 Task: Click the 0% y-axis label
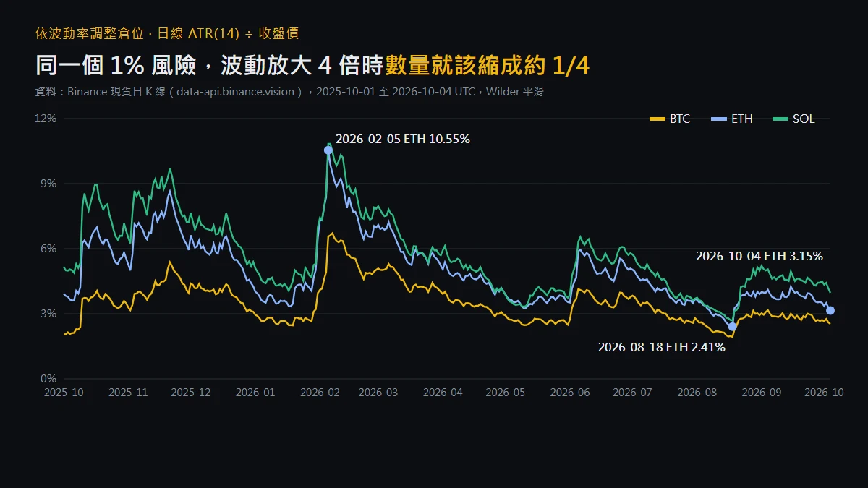coord(48,379)
